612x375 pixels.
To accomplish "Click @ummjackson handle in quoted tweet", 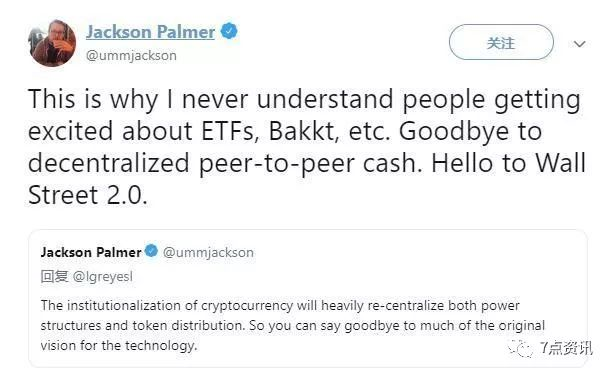I will click(x=208, y=252).
